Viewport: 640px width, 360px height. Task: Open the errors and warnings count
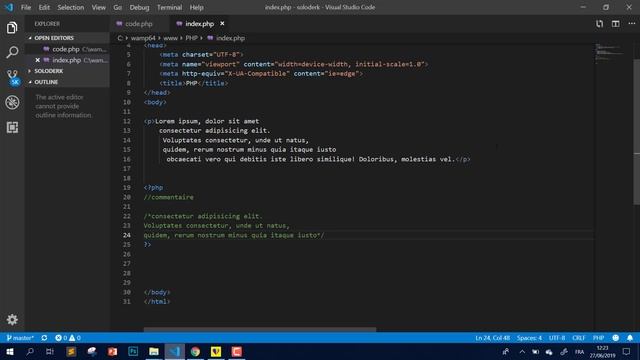click(68, 338)
